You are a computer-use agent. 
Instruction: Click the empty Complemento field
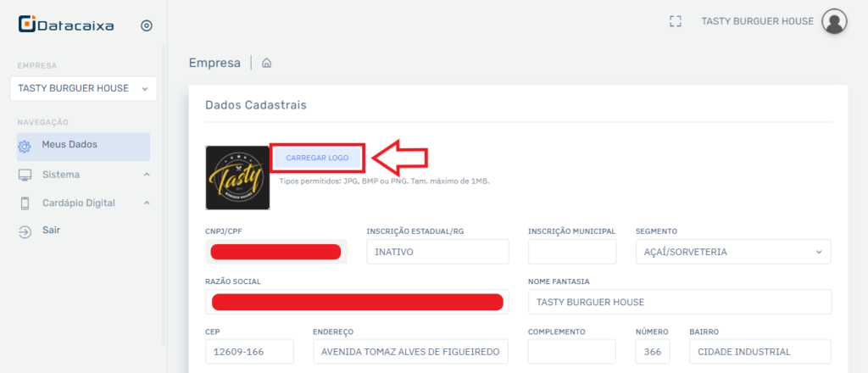click(x=572, y=352)
